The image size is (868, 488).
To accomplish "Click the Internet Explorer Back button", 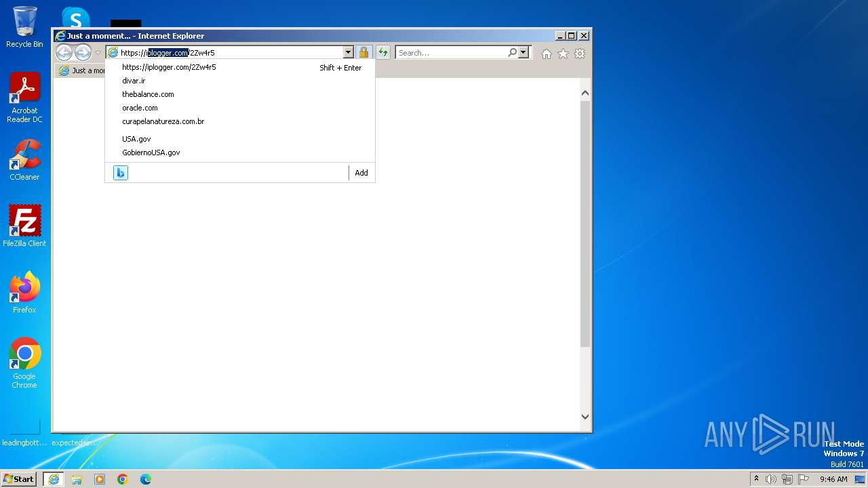I will tap(64, 52).
